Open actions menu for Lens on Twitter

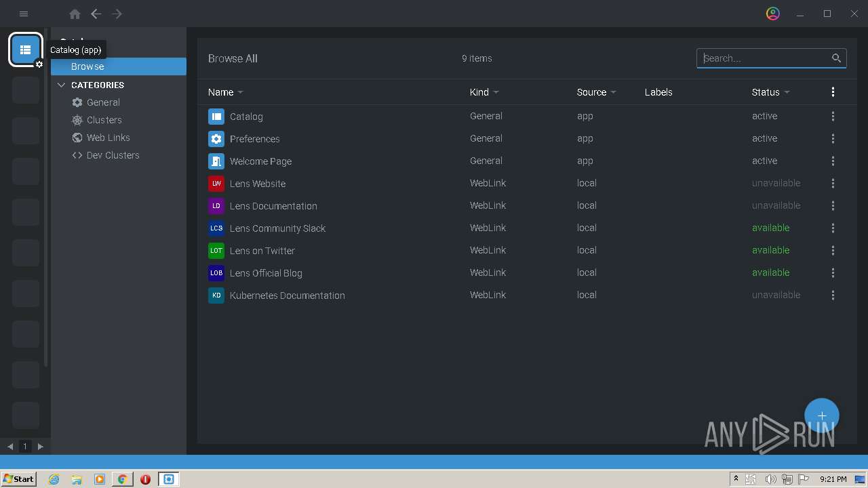833,251
